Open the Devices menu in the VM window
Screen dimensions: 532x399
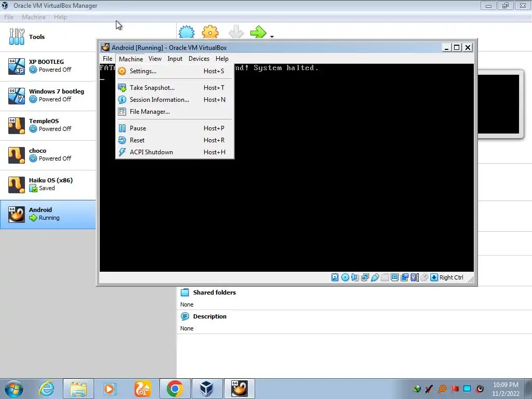[199, 59]
